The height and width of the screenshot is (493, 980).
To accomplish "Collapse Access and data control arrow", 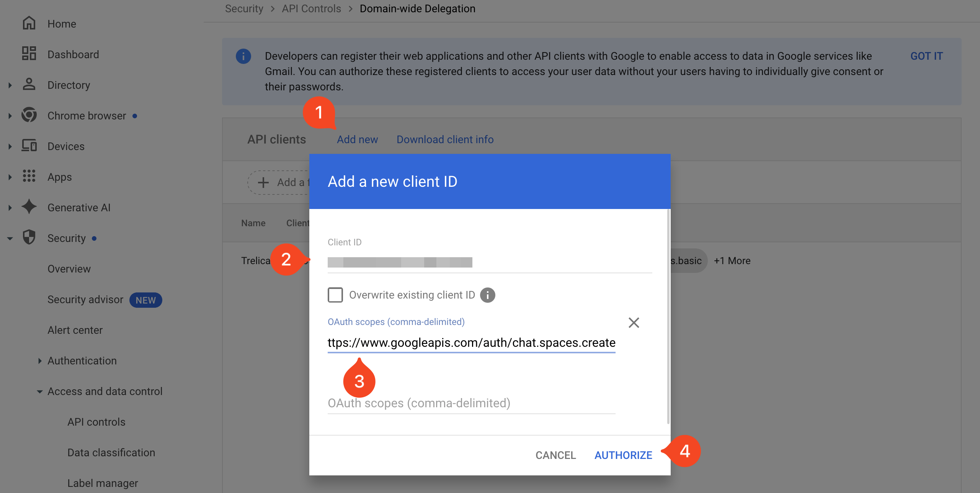I will [x=40, y=392].
